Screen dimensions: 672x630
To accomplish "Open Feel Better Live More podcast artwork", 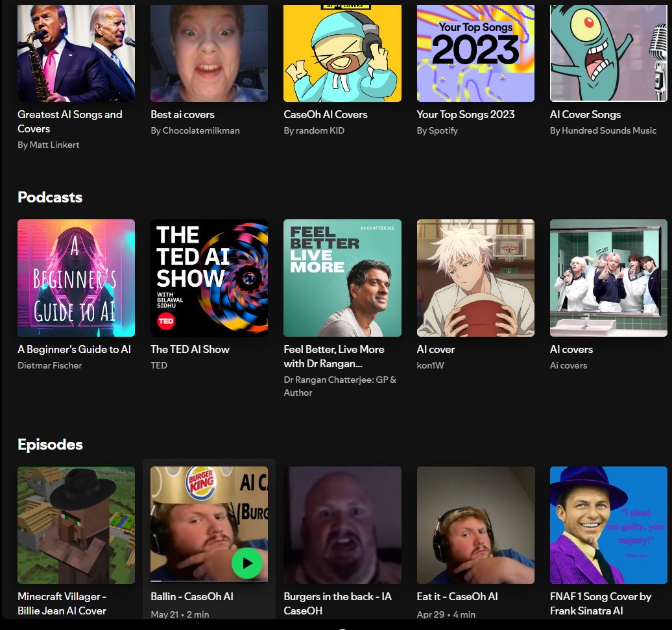I will (x=342, y=278).
